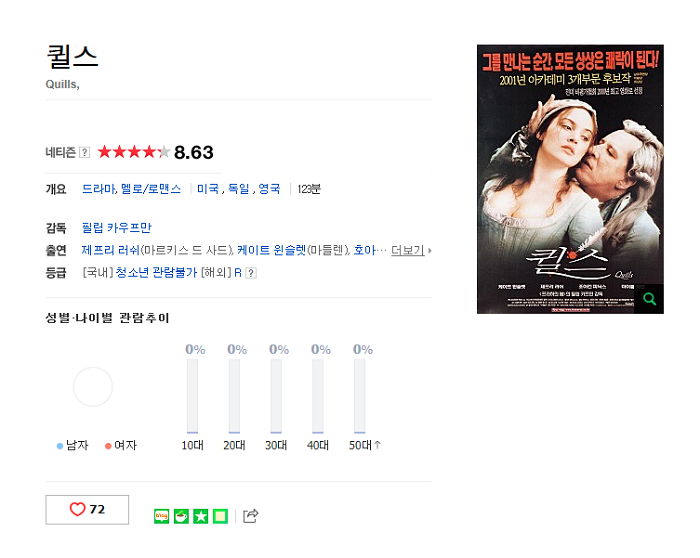
Task: Click the red star rating bar
Action: pyautogui.click(x=134, y=152)
